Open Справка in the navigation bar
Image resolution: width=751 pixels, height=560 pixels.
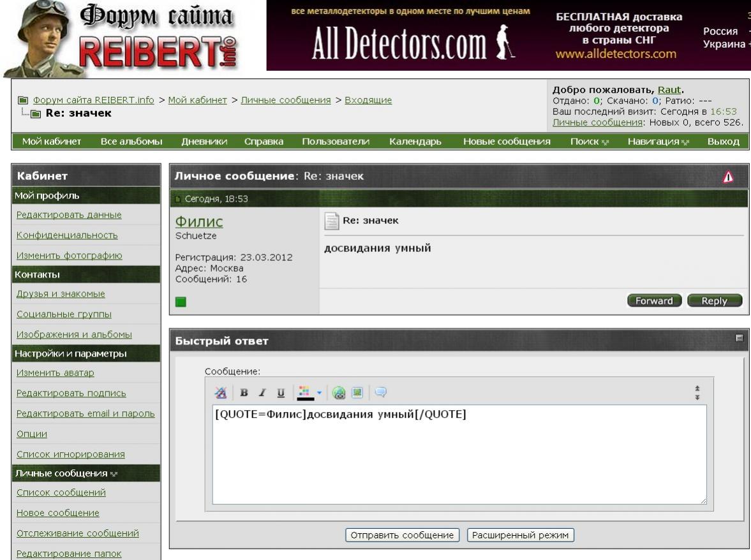pos(264,142)
